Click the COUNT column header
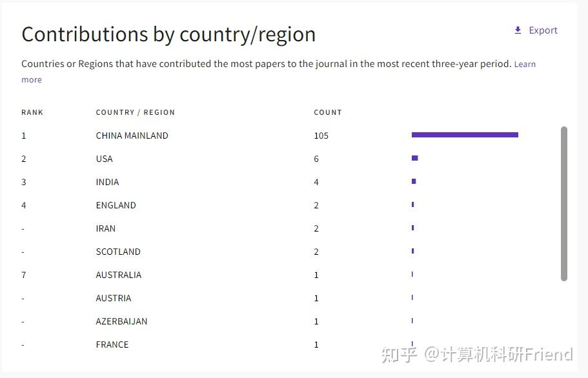 pyautogui.click(x=327, y=112)
